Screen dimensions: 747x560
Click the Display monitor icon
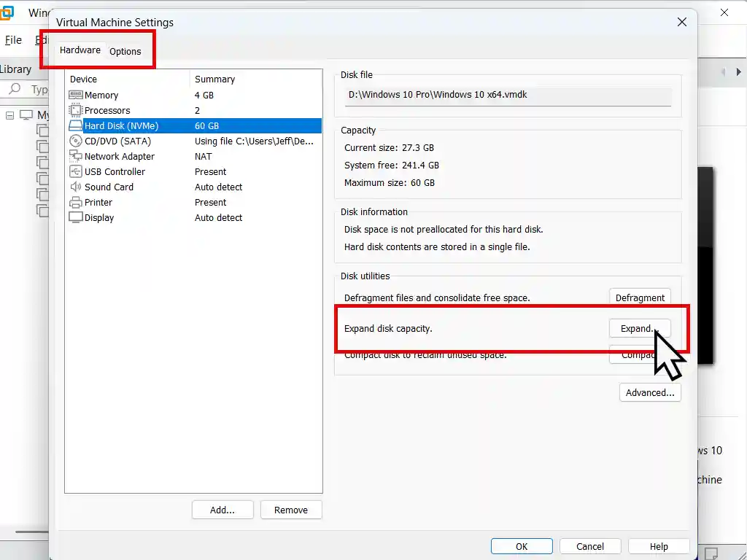[x=75, y=218]
